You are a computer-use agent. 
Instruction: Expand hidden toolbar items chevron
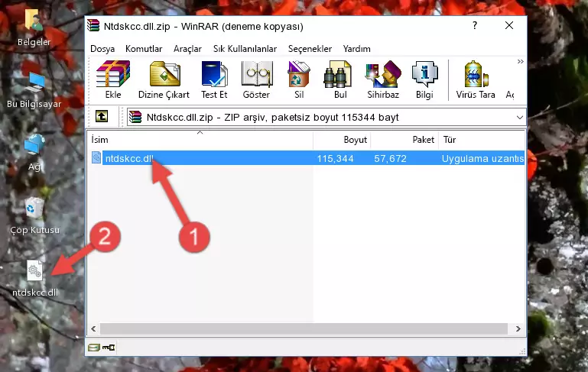pos(520,62)
